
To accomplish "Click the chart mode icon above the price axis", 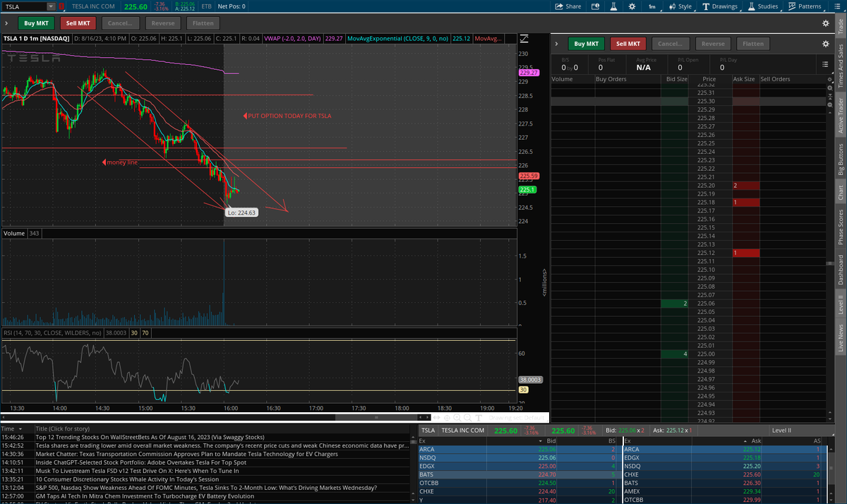I will coord(524,38).
